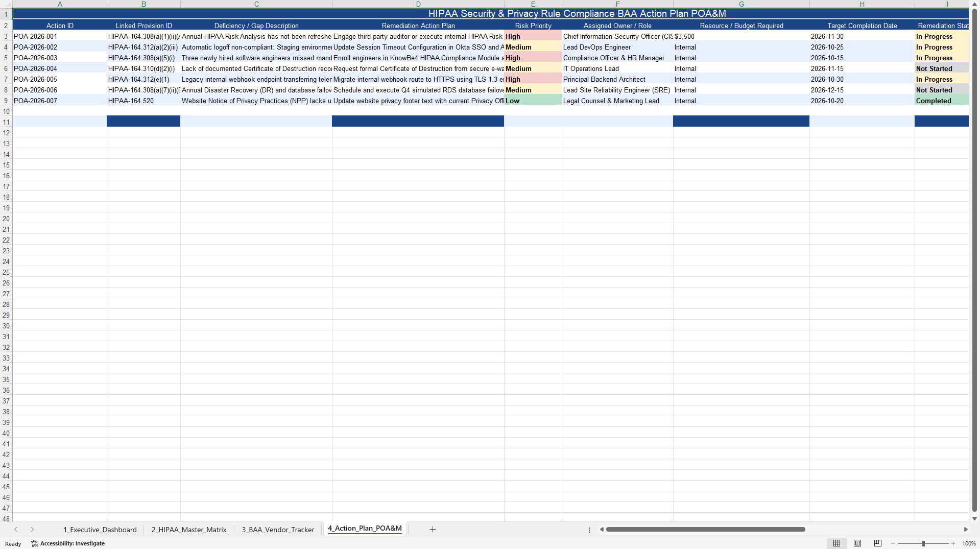980x549 pixels.
Task: Select column G header
Action: (741, 4)
